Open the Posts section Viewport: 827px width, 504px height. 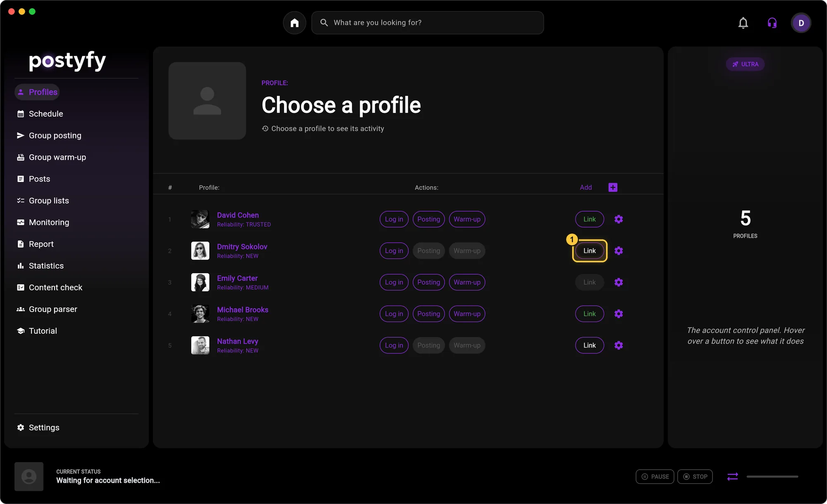[33, 179]
